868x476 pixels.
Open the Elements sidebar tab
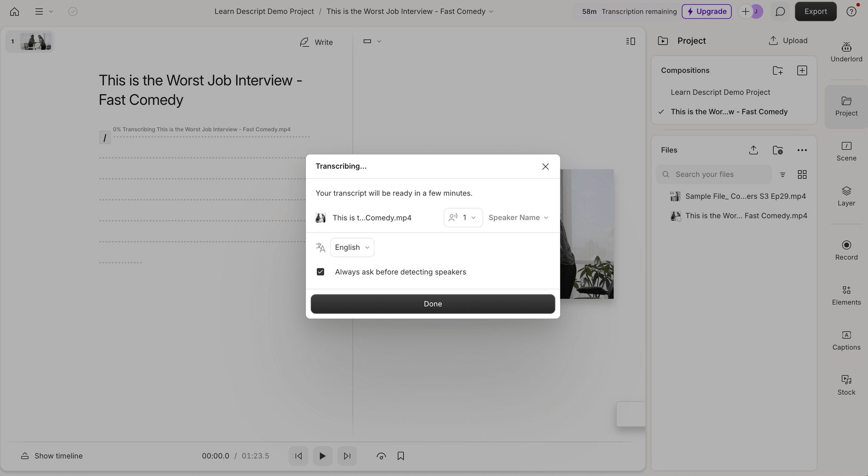pos(846,295)
